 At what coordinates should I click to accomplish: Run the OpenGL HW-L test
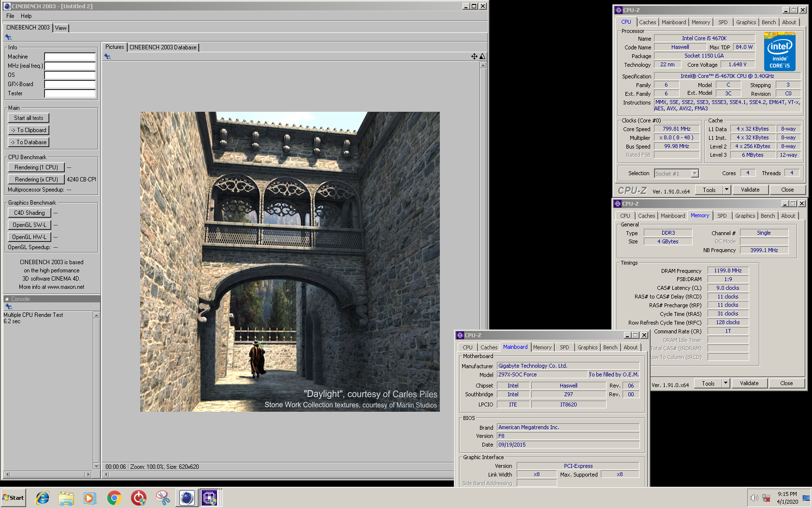coord(29,237)
